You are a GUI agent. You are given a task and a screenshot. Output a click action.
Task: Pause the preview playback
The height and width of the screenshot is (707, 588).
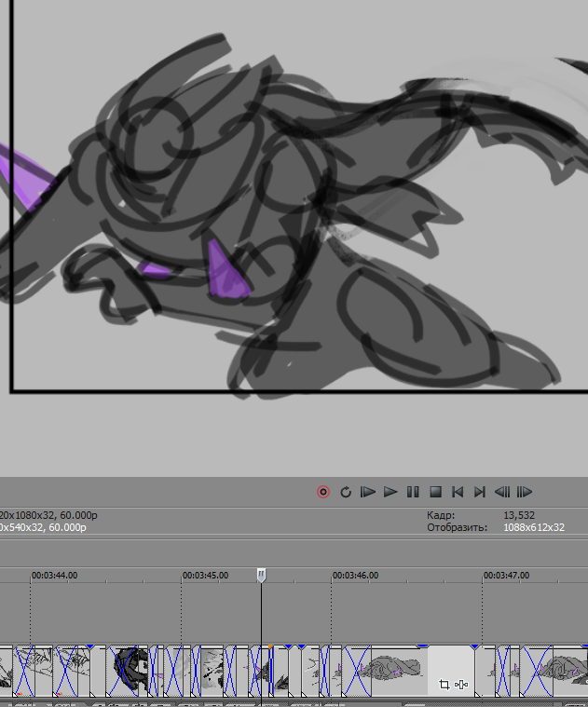point(413,492)
